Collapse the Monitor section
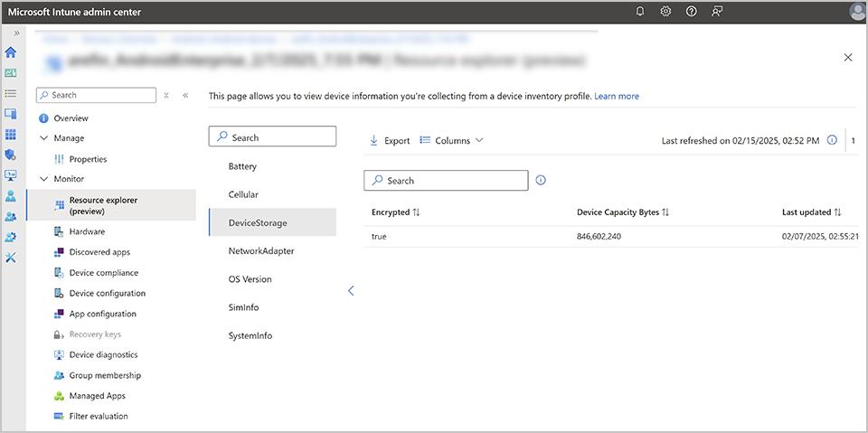Image resolution: width=868 pixels, height=433 pixels. point(44,179)
